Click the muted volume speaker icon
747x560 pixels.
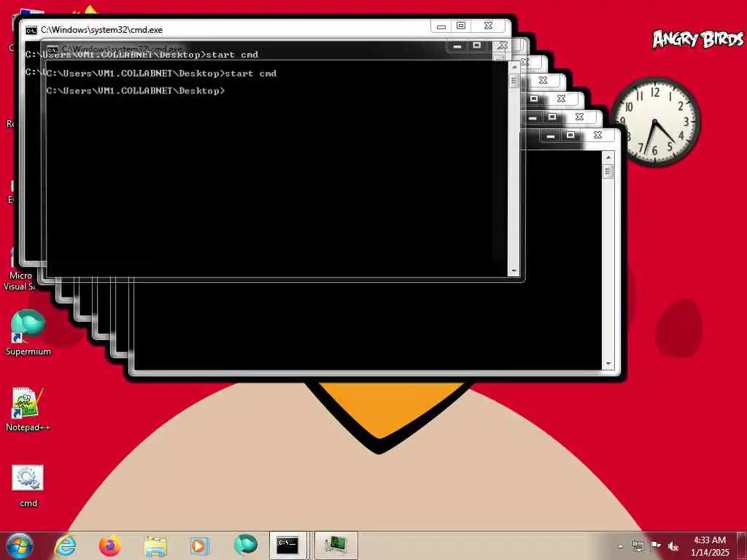coord(673,546)
